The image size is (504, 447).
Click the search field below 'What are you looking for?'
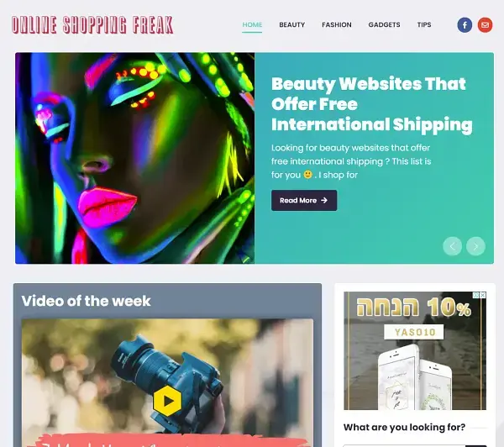click(404, 445)
